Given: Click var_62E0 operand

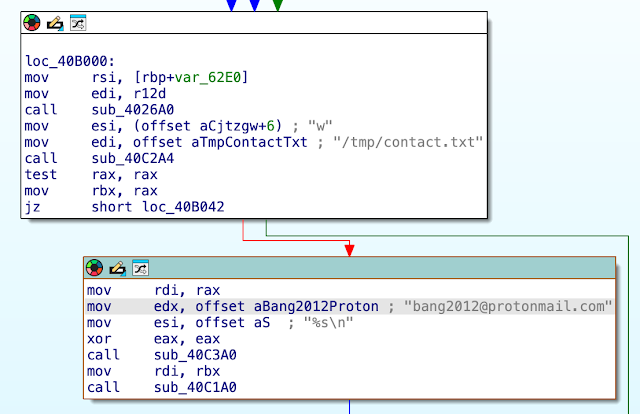Looking at the screenshot, I should [x=208, y=77].
